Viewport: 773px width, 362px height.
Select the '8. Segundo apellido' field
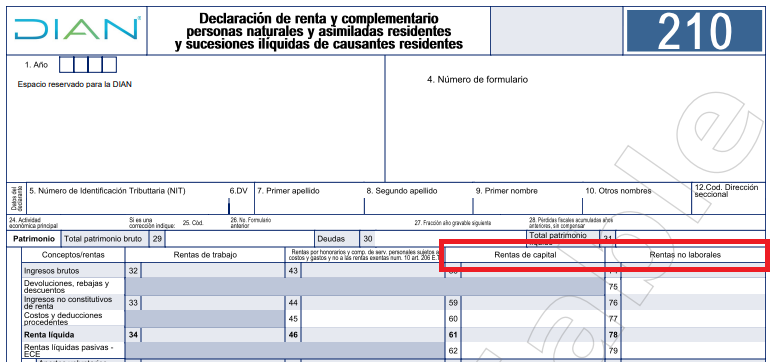pyautogui.click(x=419, y=205)
